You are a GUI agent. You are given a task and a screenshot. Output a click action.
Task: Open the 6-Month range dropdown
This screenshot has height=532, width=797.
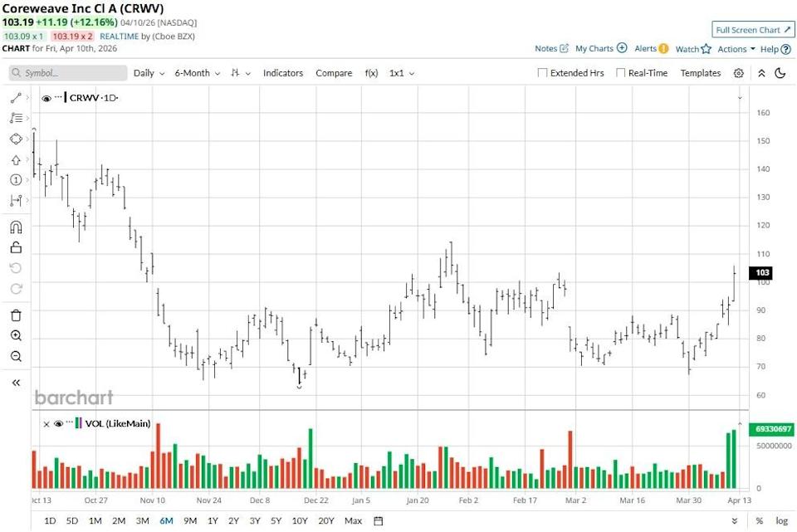point(195,73)
